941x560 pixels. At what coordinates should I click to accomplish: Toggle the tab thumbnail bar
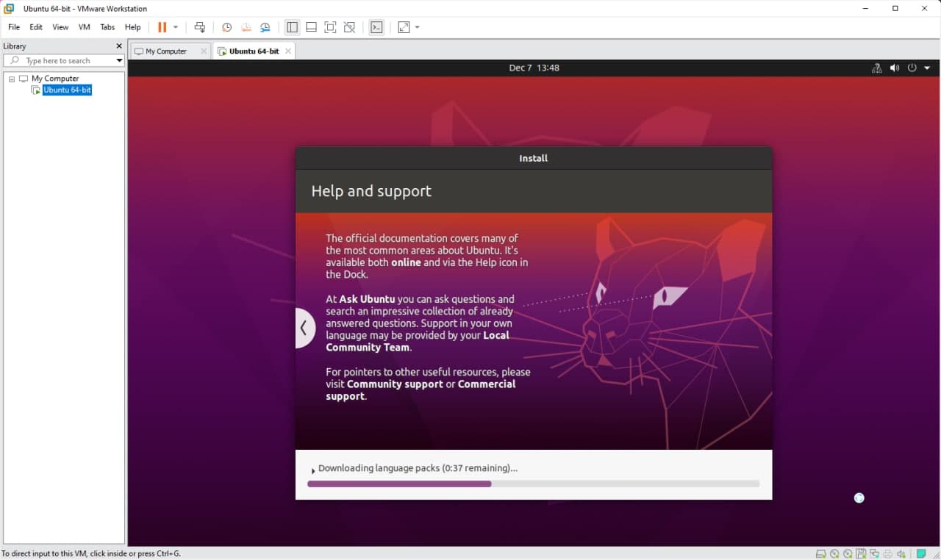pyautogui.click(x=311, y=26)
